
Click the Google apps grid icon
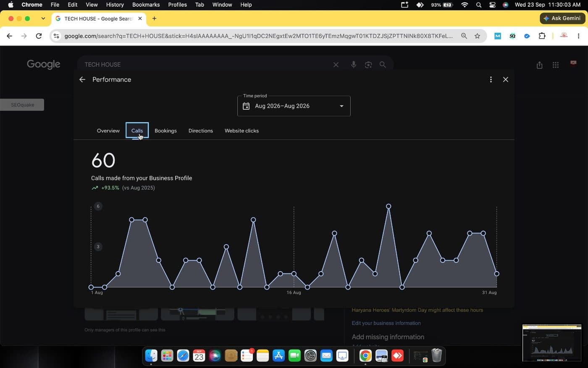[x=556, y=65]
